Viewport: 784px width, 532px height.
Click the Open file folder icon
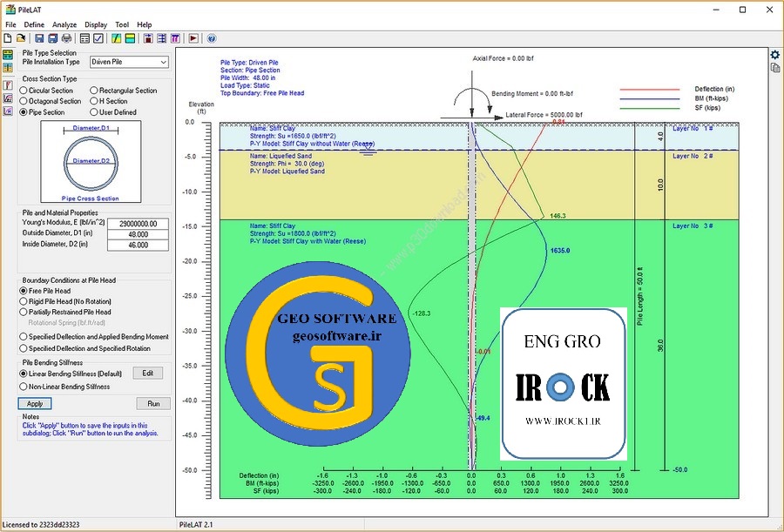coord(21,38)
